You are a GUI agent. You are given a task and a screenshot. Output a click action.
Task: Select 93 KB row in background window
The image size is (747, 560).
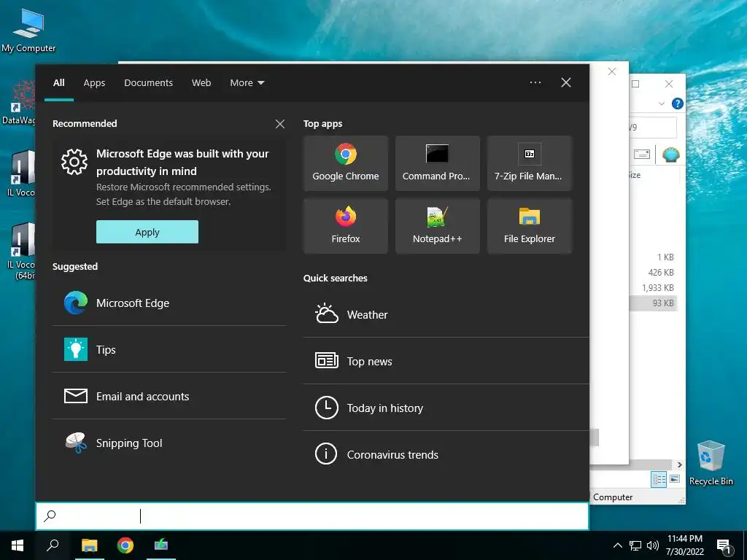click(654, 303)
